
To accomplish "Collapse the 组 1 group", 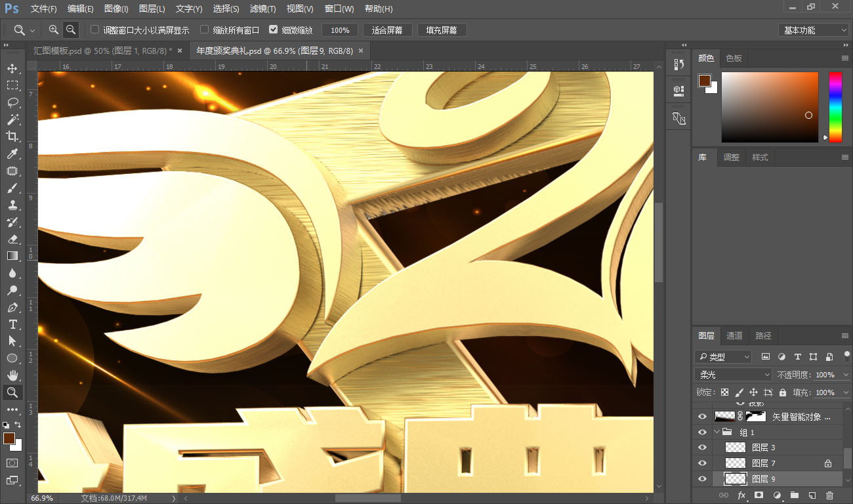I will pyautogui.click(x=717, y=432).
